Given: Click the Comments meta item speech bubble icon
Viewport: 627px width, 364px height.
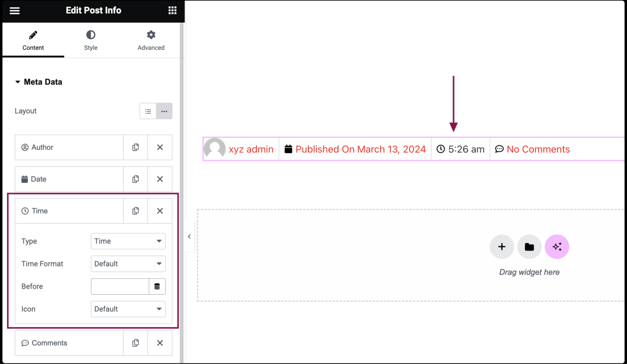Looking at the screenshot, I should tap(25, 343).
